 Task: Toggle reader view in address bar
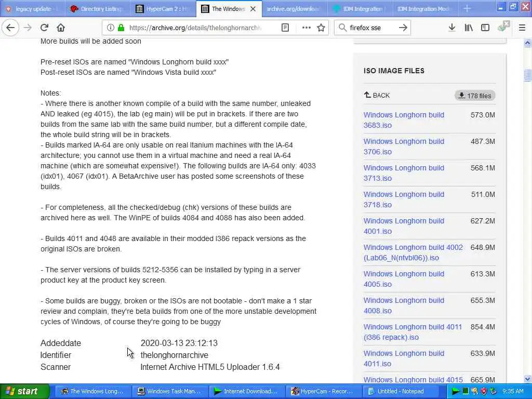tap(285, 28)
